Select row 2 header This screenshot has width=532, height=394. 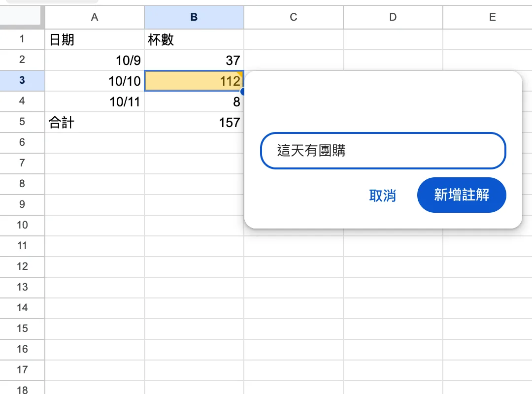point(22,60)
